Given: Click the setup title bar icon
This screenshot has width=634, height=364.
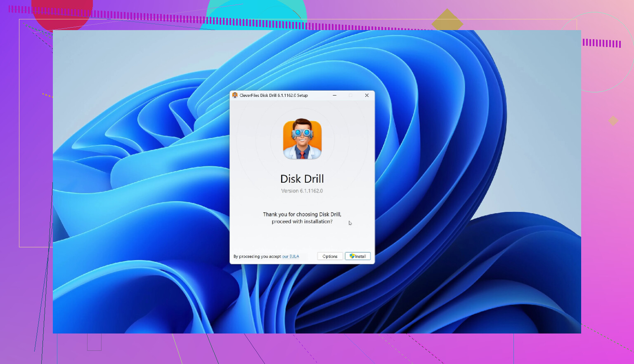Looking at the screenshot, I should point(235,95).
